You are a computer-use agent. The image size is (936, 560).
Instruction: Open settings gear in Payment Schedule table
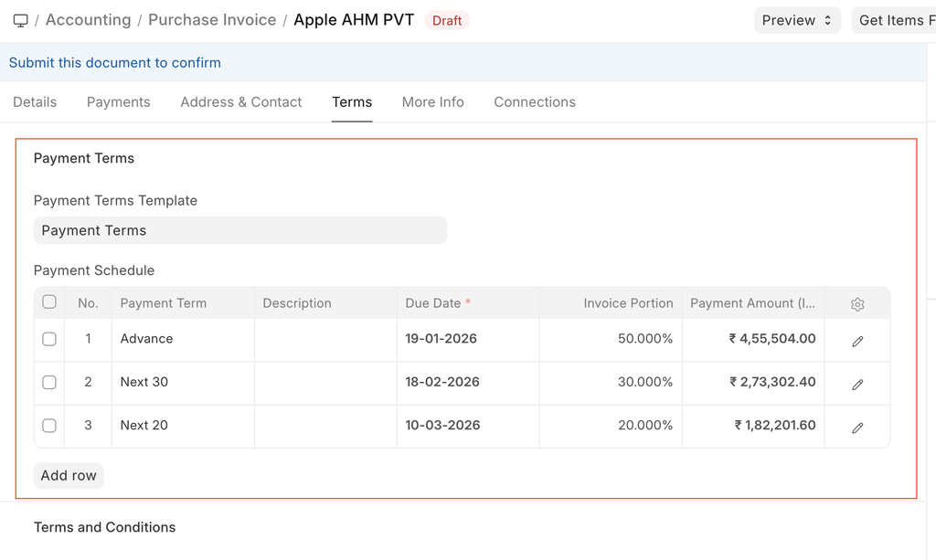tap(856, 304)
